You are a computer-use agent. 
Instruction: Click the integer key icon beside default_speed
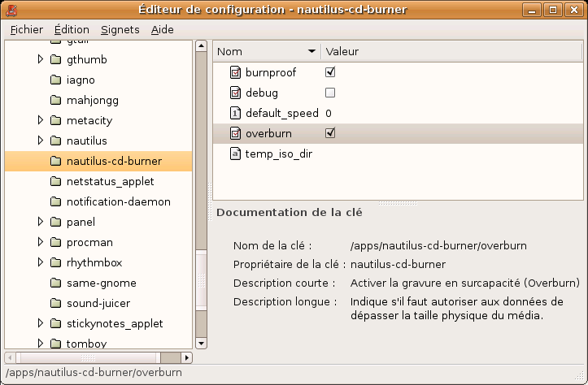pyautogui.click(x=235, y=113)
